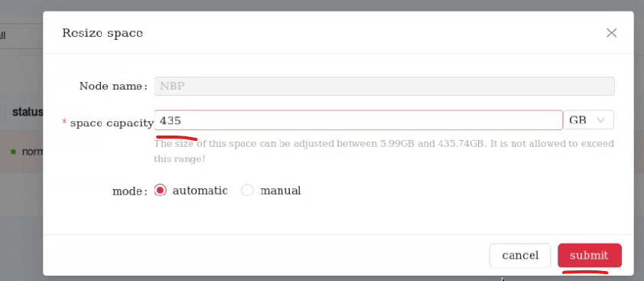Click the green normal status dot
Image resolution: width=644 pixels, height=281 pixels.
point(13,152)
